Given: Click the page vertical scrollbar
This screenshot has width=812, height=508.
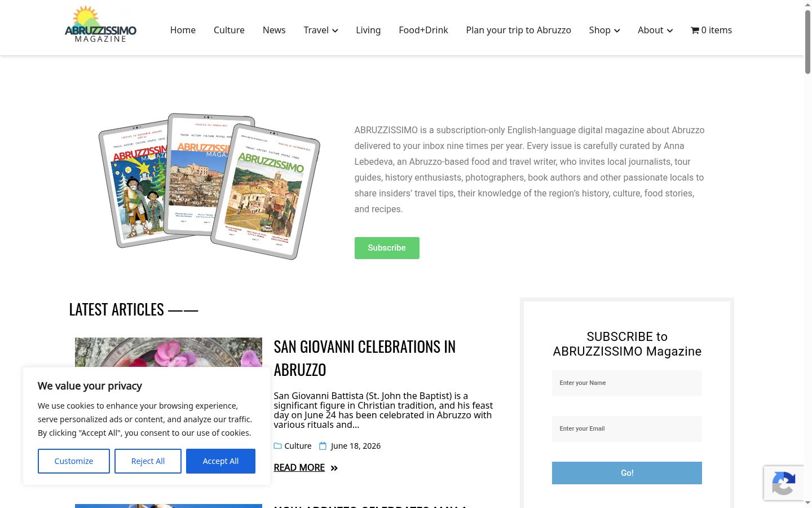Looking at the screenshot, I should 807,254.
